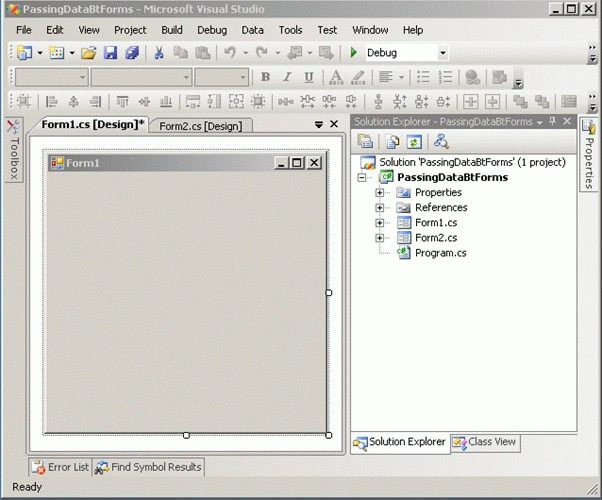Click the Align Lefts layout icon

(x=51, y=102)
